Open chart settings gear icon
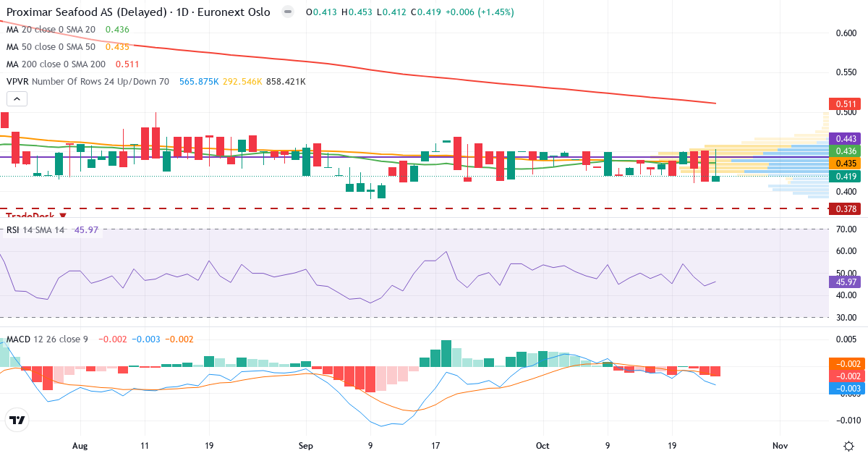This screenshot has width=868, height=456. point(848,446)
